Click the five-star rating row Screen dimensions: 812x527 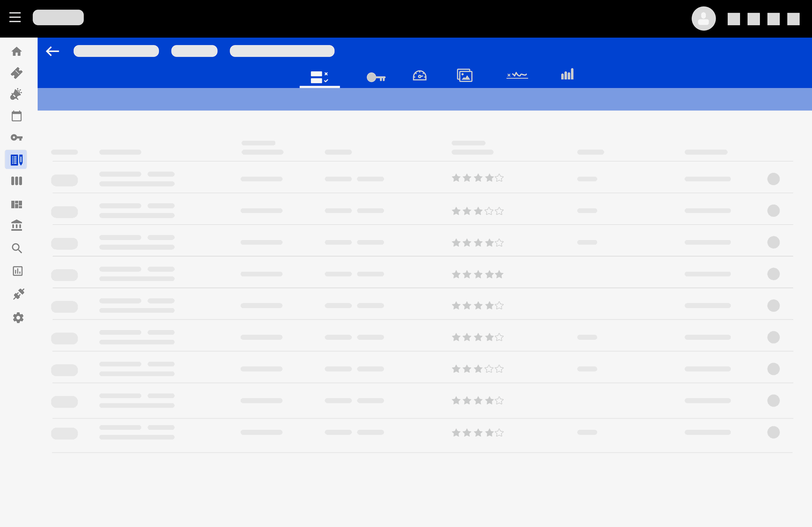pyautogui.click(x=477, y=274)
